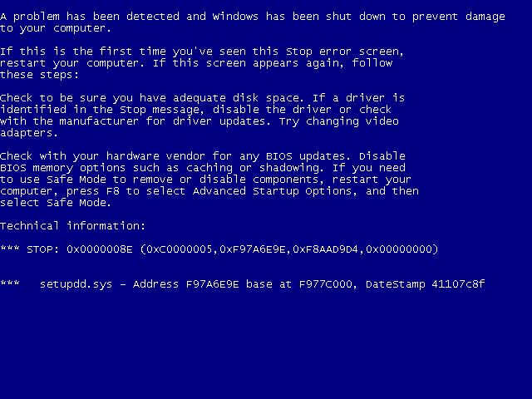Click the setupdd.sys filename text
Image resolution: width=532 pixels, height=399 pixels.
[76, 284]
